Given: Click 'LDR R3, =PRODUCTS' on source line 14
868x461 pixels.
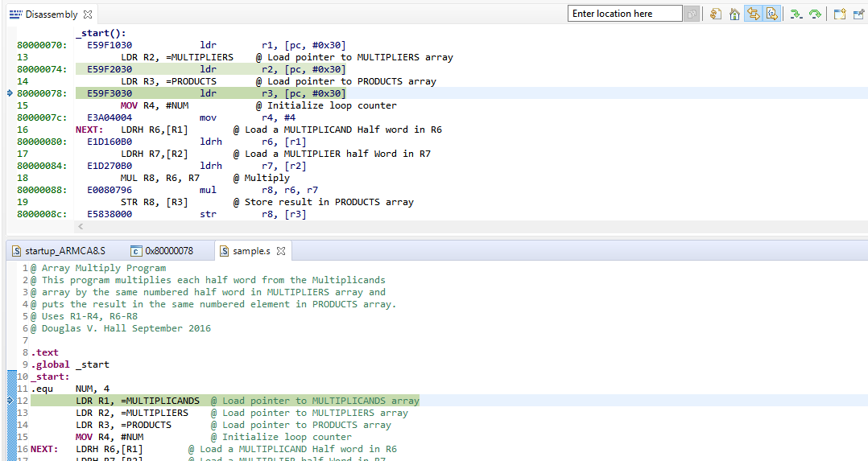Looking at the screenshot, I should coord(124,425).
